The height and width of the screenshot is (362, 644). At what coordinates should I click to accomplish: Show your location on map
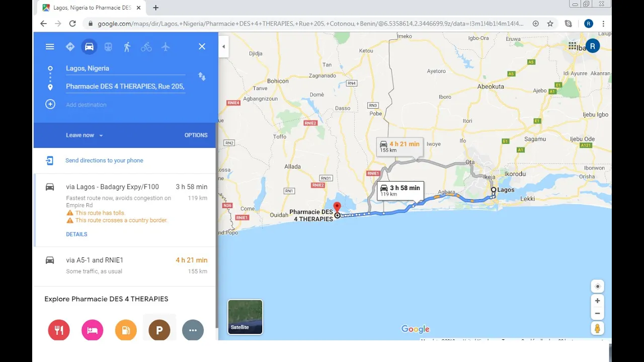(597, 286)
